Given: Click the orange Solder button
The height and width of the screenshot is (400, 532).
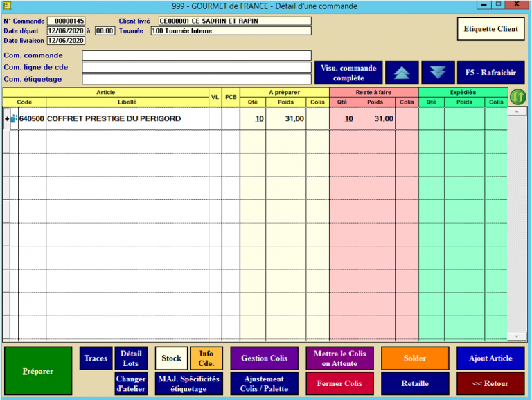Looking at the screenshot, I should [x=415, y=358].
